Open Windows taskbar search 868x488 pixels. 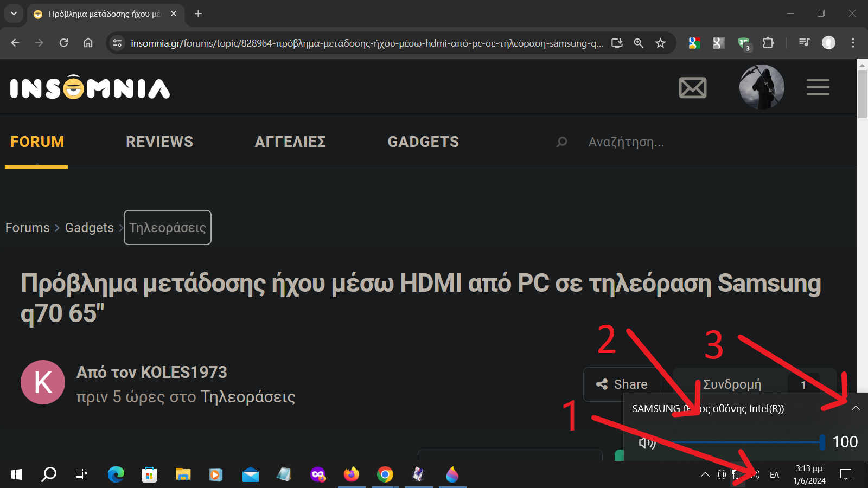pyautogui.click(x=49, y=475)
